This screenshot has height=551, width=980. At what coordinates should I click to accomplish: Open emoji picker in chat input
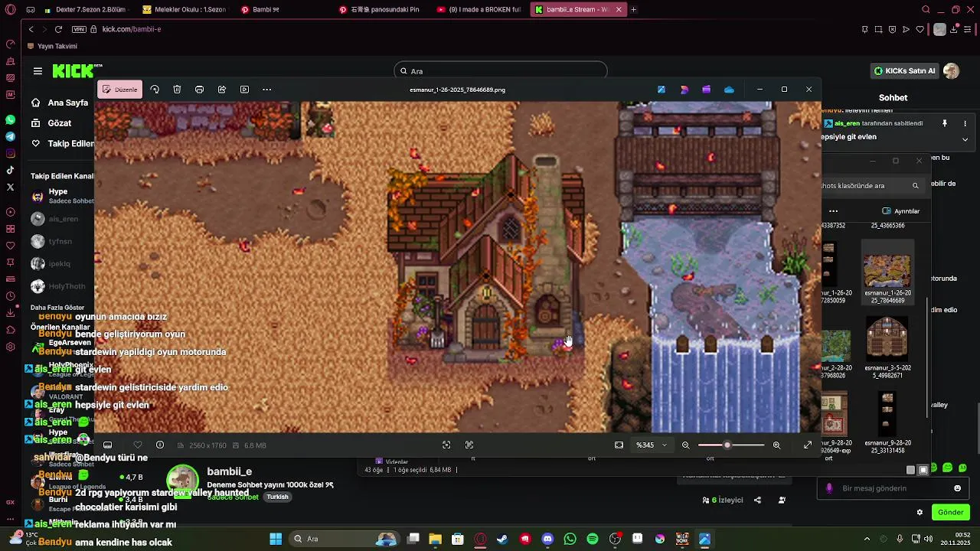[x=957, y=488]
